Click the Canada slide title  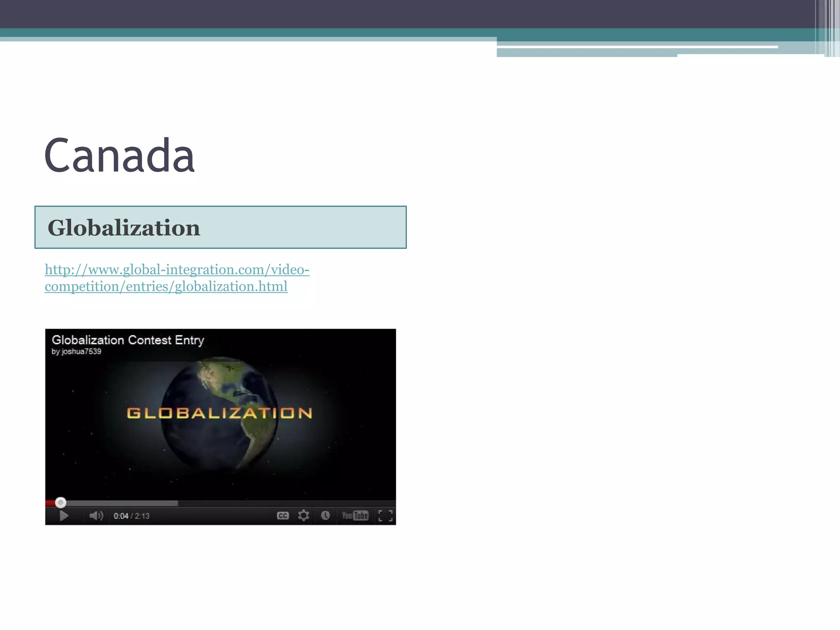119,156
